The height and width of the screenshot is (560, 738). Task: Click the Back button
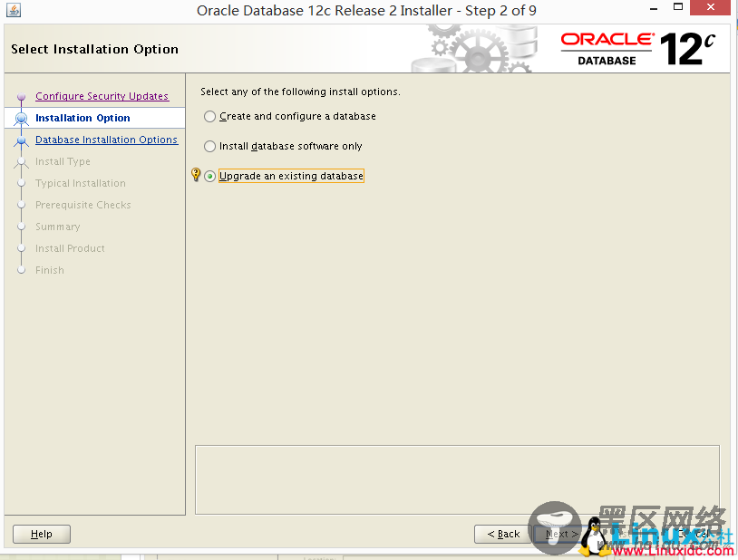coord(503,534)
